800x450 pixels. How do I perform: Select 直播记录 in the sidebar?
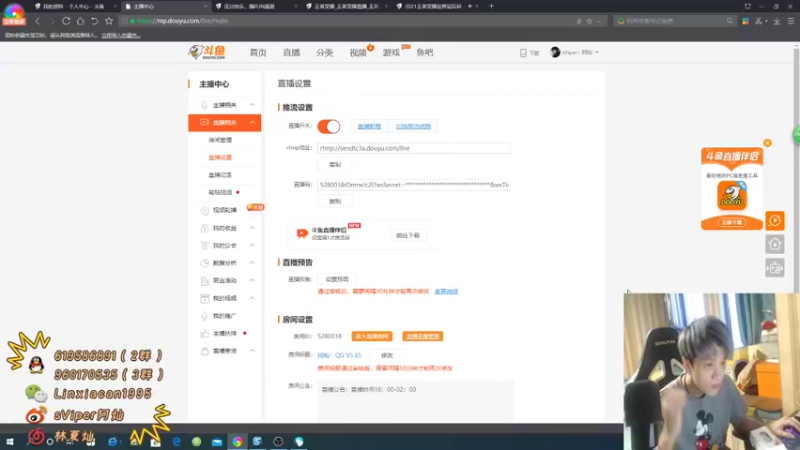220,175
